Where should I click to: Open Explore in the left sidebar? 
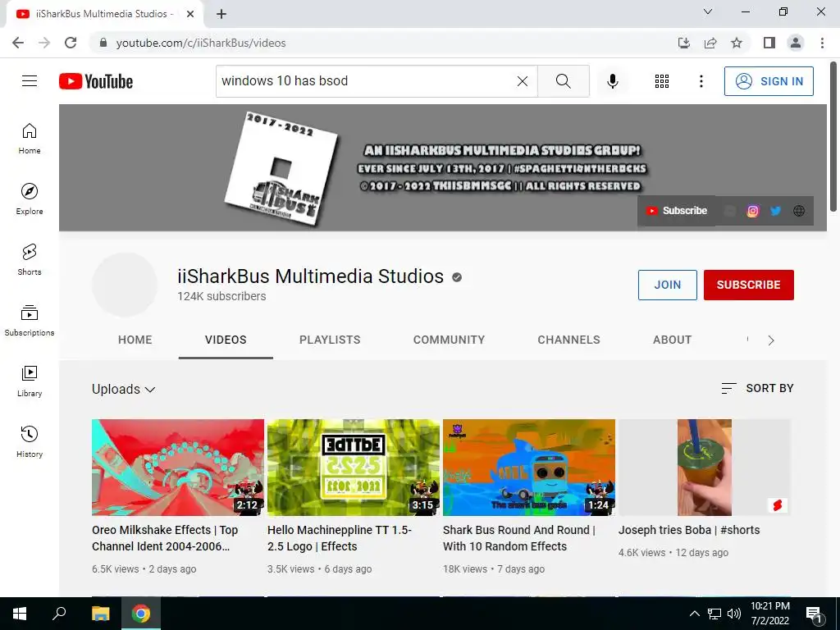[30, 199]
